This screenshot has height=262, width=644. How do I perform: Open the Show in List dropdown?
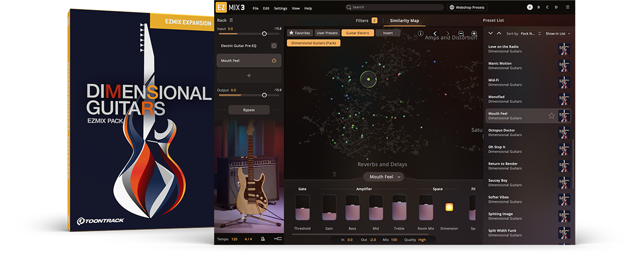(x=558, y=33)
